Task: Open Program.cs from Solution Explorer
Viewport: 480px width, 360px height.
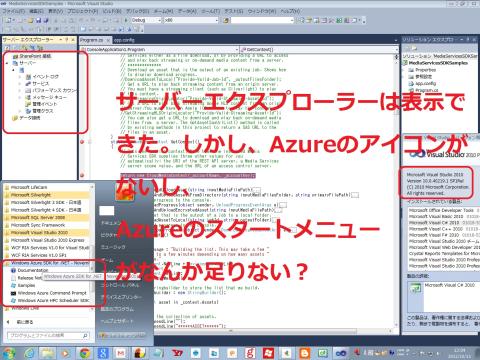Action: (x=427, y=90)
